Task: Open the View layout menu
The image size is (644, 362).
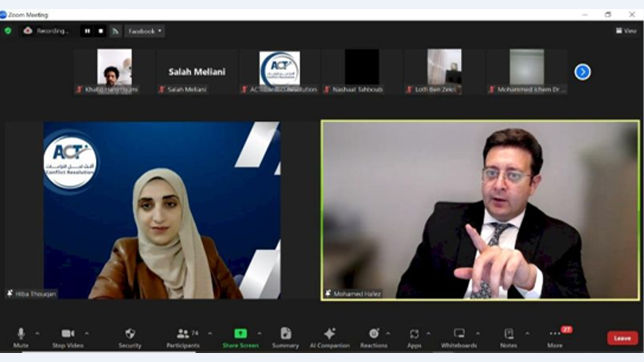Action: click(x=626, y=31)
